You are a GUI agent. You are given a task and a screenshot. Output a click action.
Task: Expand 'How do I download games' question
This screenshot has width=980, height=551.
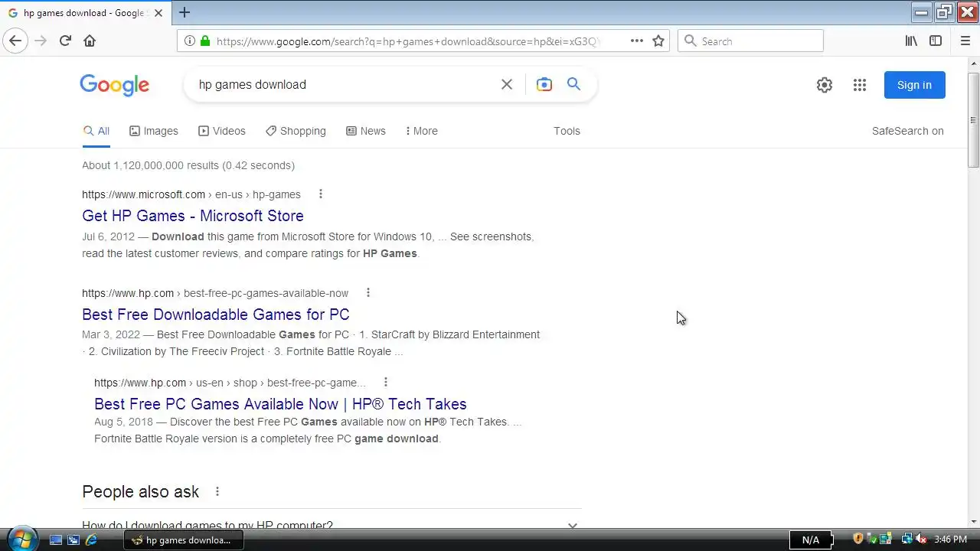click(332, 525)
